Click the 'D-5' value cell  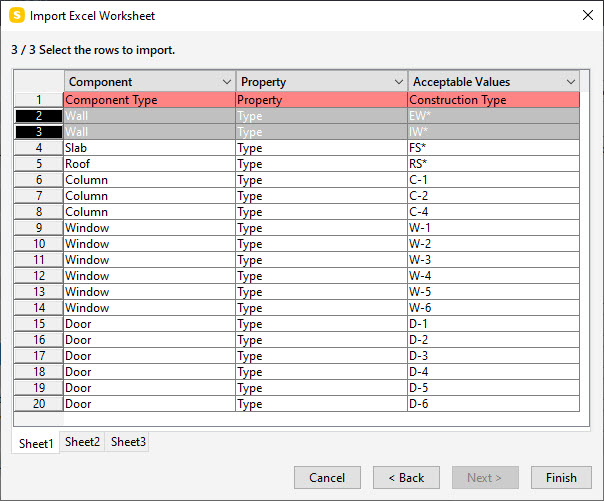click(x=493, y=388)
